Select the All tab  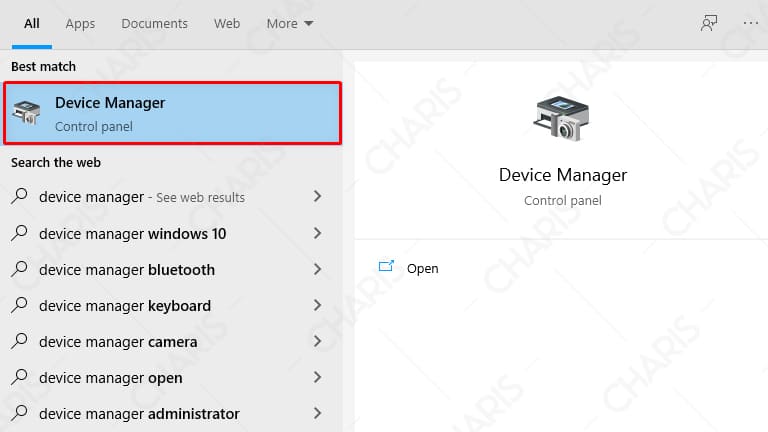pyautogui.click(x=32, y=24)
